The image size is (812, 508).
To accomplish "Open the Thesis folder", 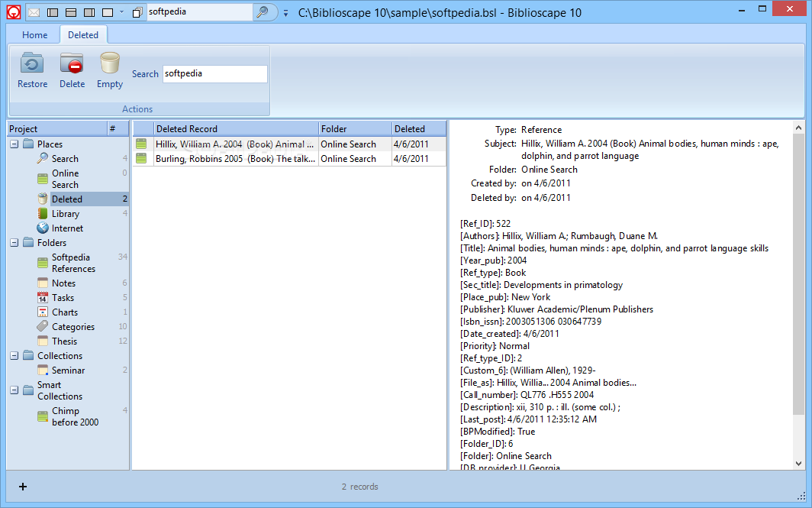I will click(x=64, y=341).
